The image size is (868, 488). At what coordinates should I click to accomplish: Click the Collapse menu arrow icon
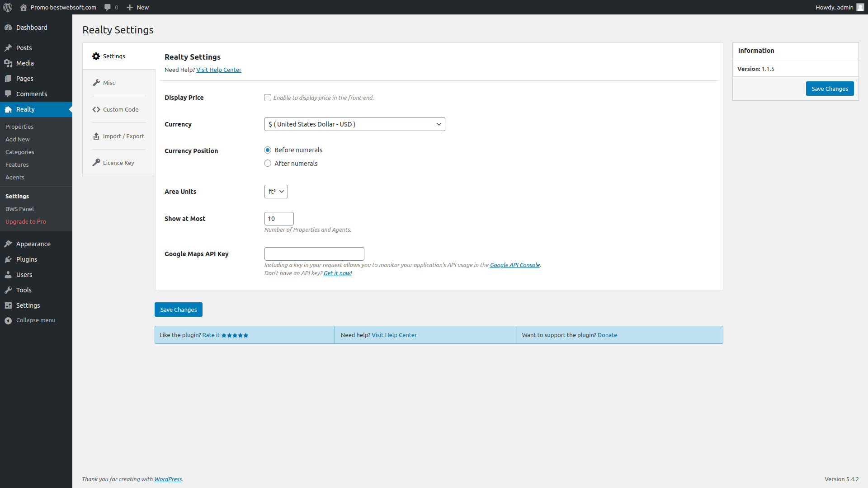(x=8, y=320)
